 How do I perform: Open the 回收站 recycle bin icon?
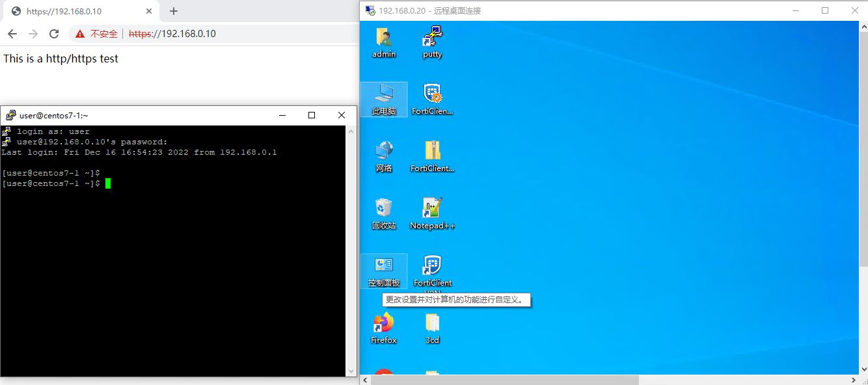tap(384, 209)
